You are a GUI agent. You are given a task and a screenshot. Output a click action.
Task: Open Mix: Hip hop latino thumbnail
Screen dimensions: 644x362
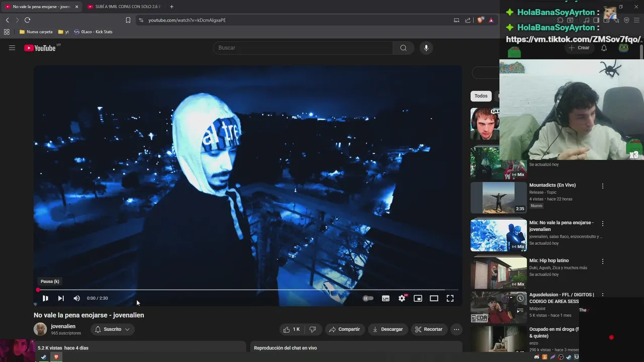499,273
